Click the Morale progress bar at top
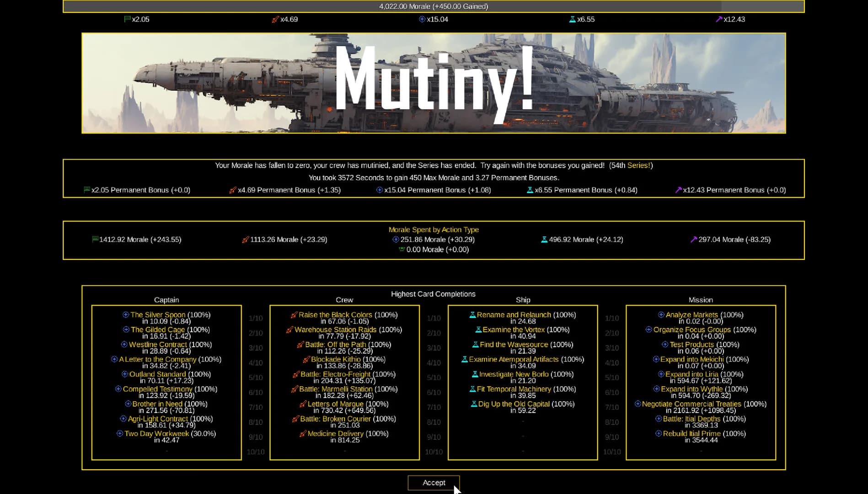This screenshot has width=868, height=494. click(434, 6)
